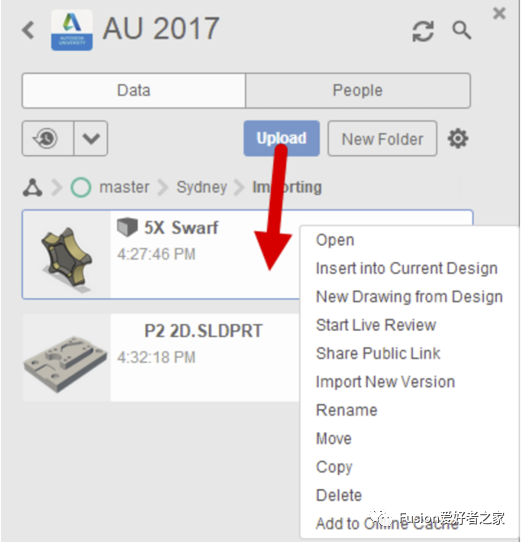Expand the dropdown arrow next to history
The width and height of the screenshot is (521, 542).
pos(91,138)
